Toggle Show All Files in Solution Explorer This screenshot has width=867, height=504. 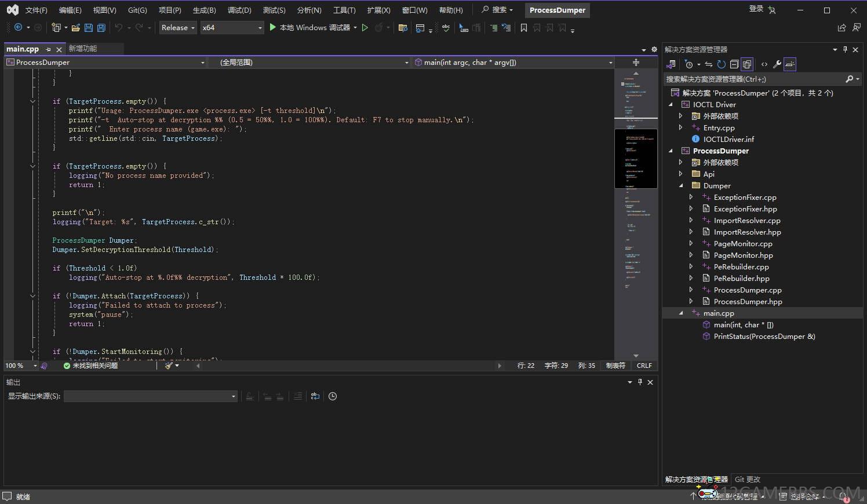click(x=747, y=64)
